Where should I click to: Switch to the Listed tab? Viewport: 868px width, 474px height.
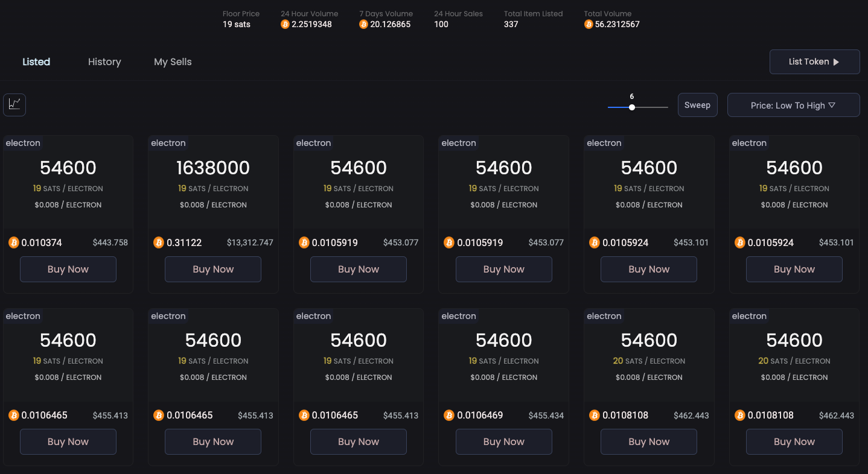pyautogui.click(x=36, y=62)
